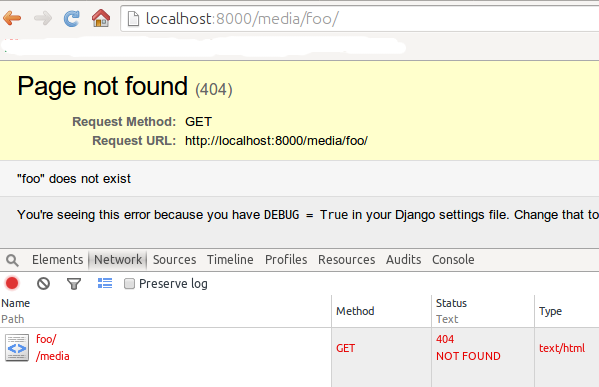Sort by the Method column header
This screenshot has width=599, height=387.
point(381,311)
